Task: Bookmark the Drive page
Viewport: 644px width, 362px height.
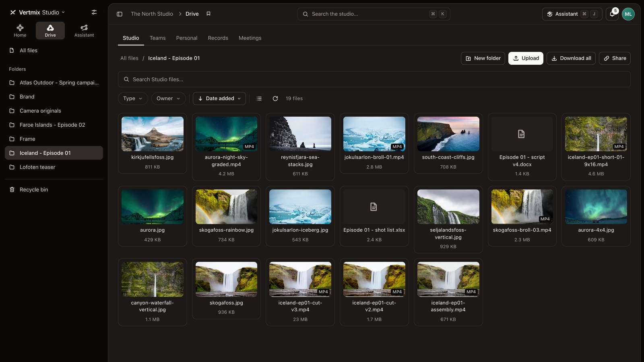Action: click(x=208, y=14)
